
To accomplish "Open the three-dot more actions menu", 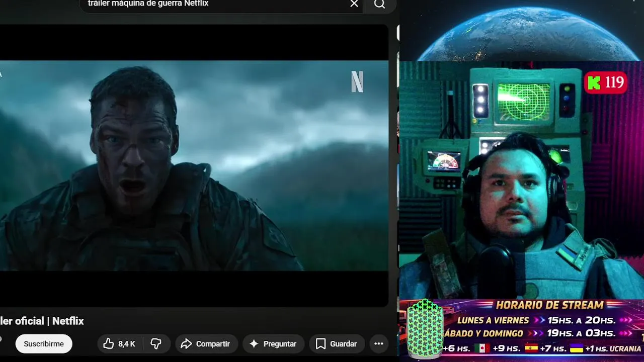I will 379,344.
